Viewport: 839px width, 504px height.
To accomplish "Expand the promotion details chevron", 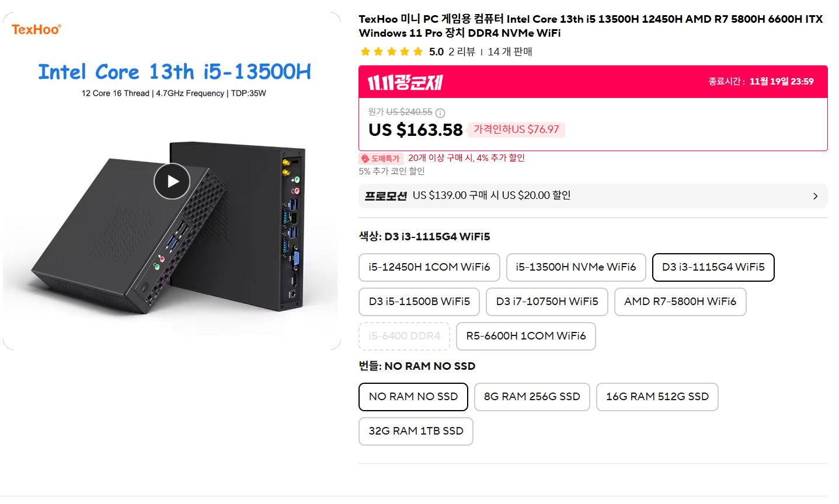I will (815, 196).
